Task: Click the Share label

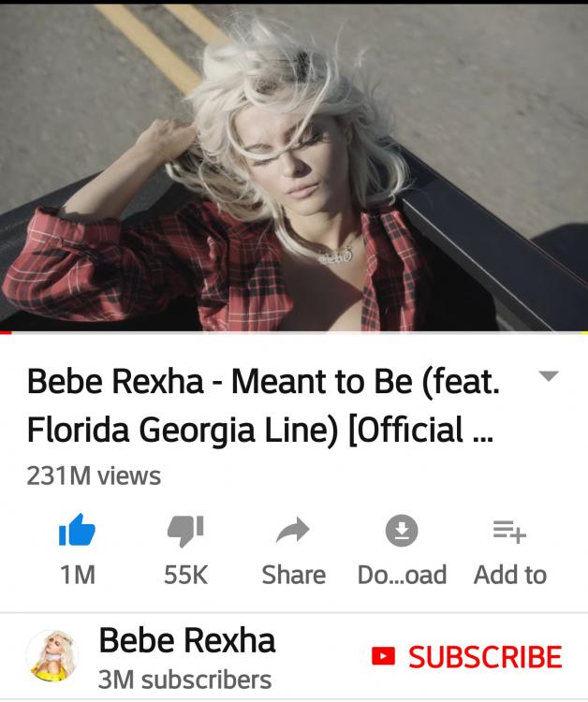Action: point(293,575)
